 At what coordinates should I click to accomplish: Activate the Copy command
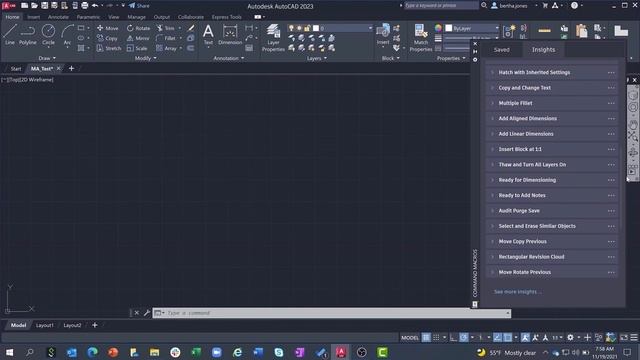pos(107,38)
